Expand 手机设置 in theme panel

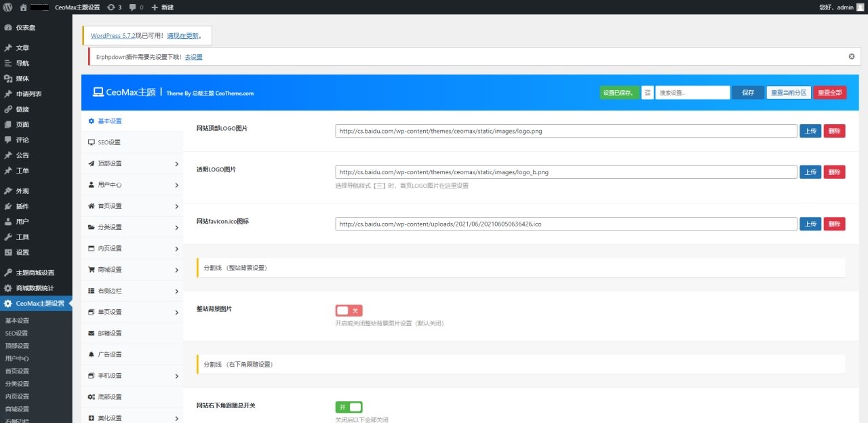click(x=132, y=376)
